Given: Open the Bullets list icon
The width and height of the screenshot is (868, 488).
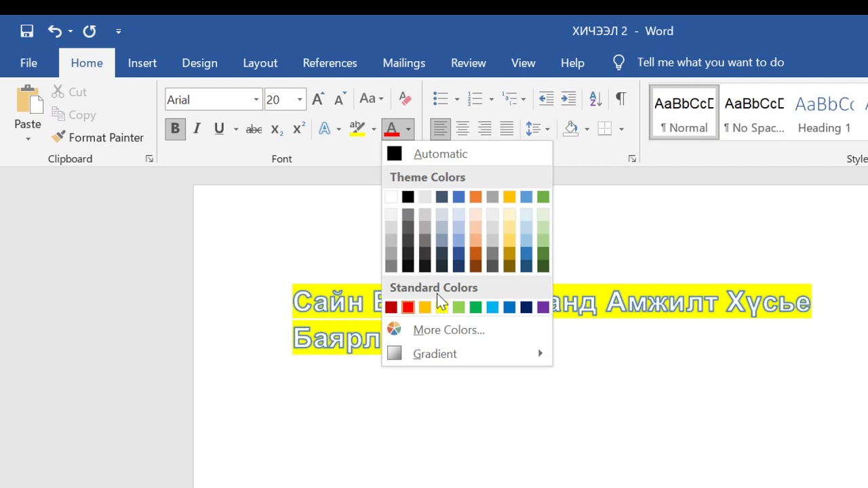Looking at the screenshot, I should click(441, 99).
